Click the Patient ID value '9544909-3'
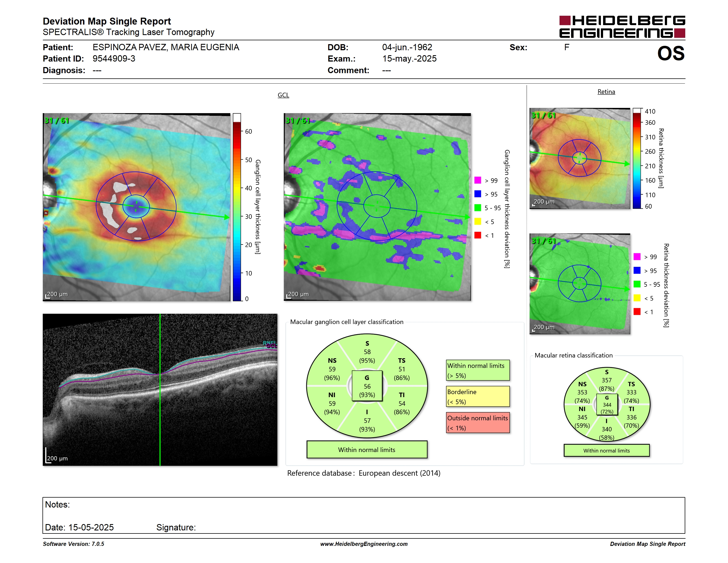The width and height of the screenshot is (728, 563). coord(114,59)
